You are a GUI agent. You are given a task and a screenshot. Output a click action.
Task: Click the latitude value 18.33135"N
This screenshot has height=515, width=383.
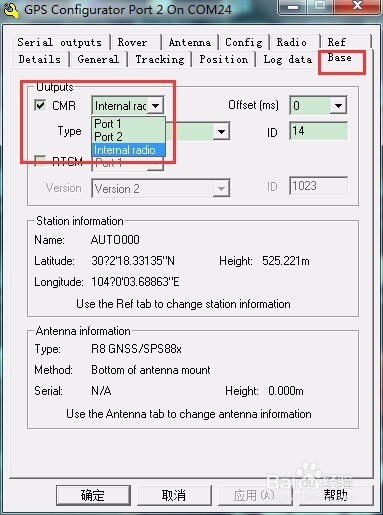click(133, 261)
